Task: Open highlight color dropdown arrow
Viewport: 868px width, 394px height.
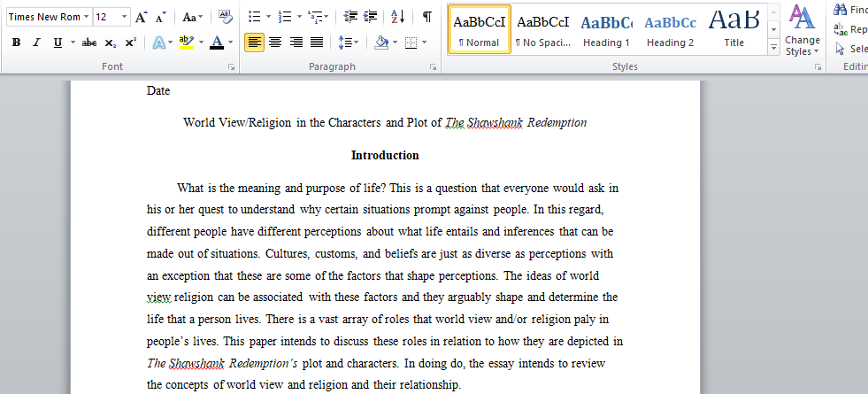Action: (x=201, y=42)
